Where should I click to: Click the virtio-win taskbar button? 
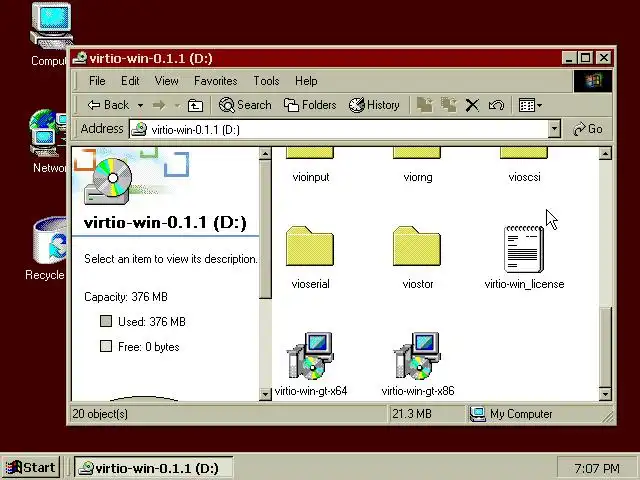pos(153,468)
